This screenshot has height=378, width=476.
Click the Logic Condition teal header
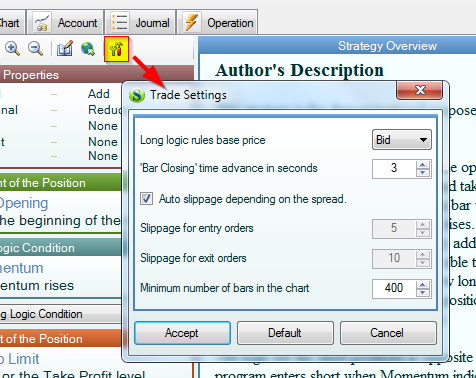tap(60, 248)
